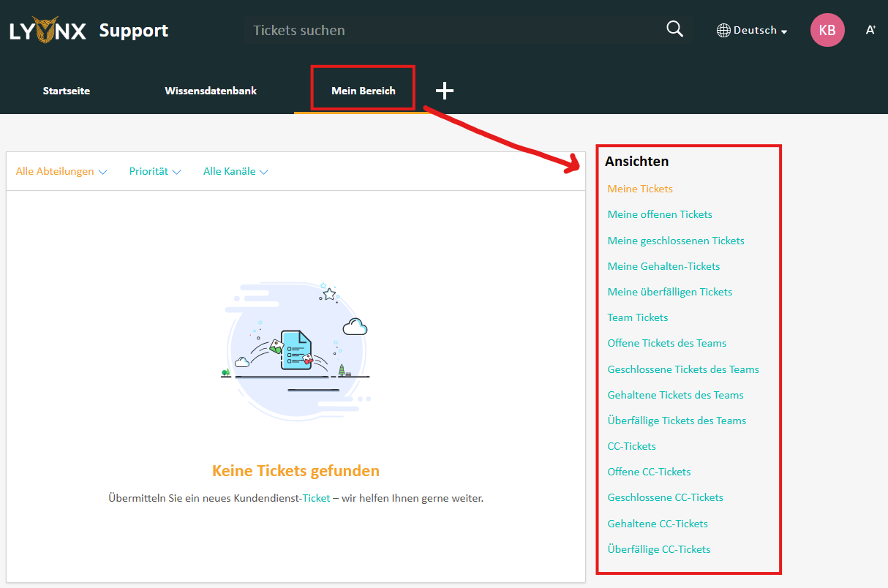Expand the Alle Kanäle dropdown
The image size is (888, 588).
(x=236, y=171)
